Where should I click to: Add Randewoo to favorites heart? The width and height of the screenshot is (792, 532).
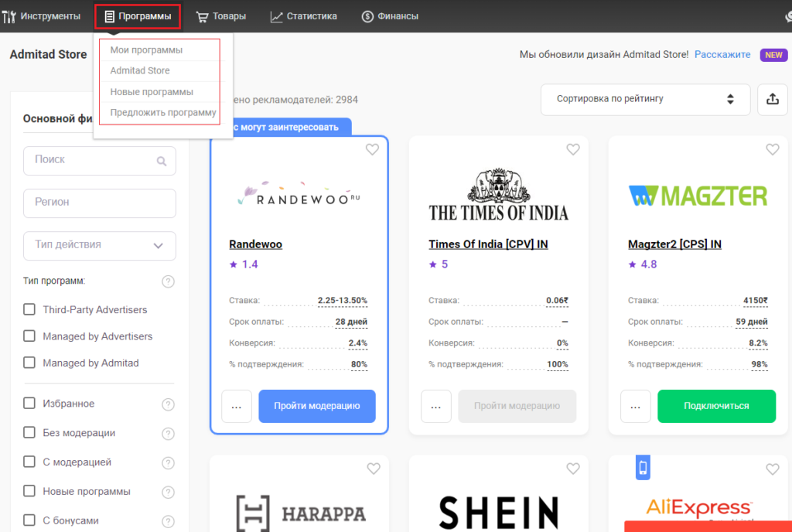372,149
